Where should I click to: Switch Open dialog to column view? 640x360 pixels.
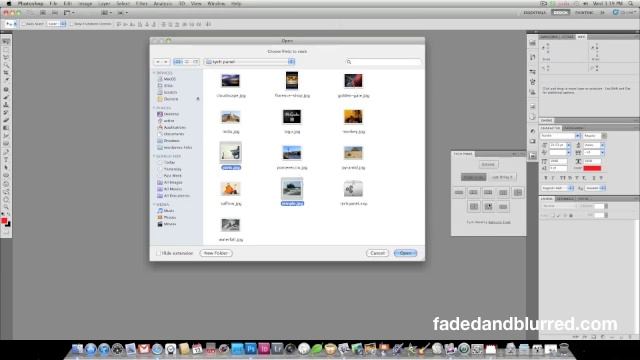click(x=195, y=62)
